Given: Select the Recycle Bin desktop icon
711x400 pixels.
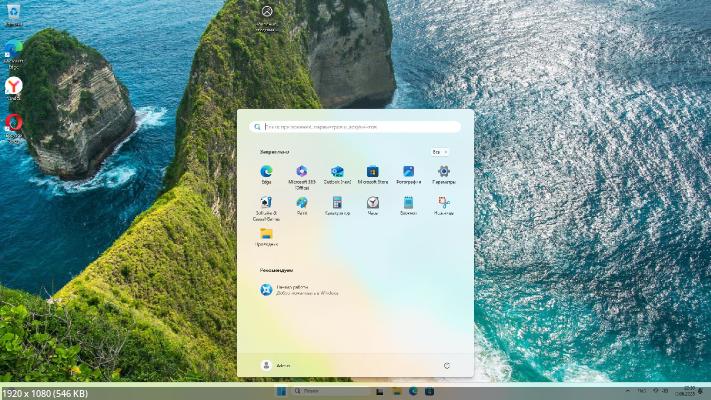Looking at the screenshot, I should pyautogui.click(x=14, y=15).
